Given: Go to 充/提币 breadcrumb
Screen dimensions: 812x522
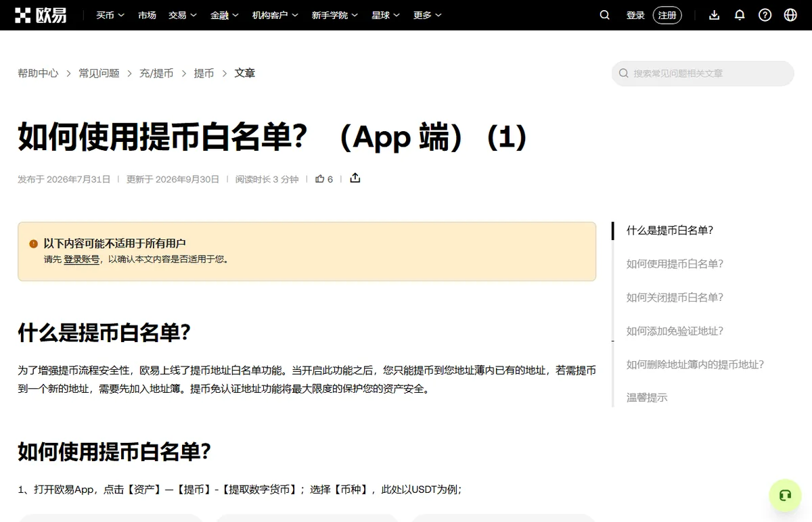Looking at the screenshot, I should (156, 73).
